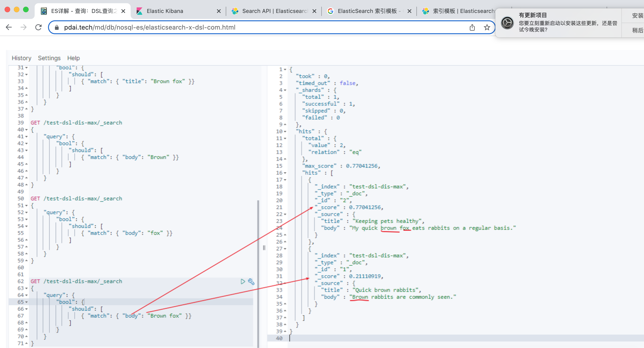This screenshot has width=644, height=348.
Task: Click the "timed_out" : false output line
Action: [x=327, y=83]
